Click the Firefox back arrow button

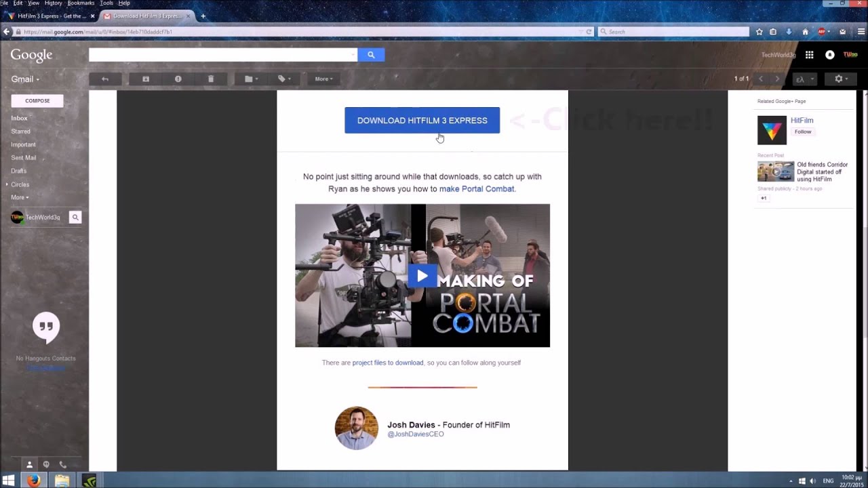(6, 32)
